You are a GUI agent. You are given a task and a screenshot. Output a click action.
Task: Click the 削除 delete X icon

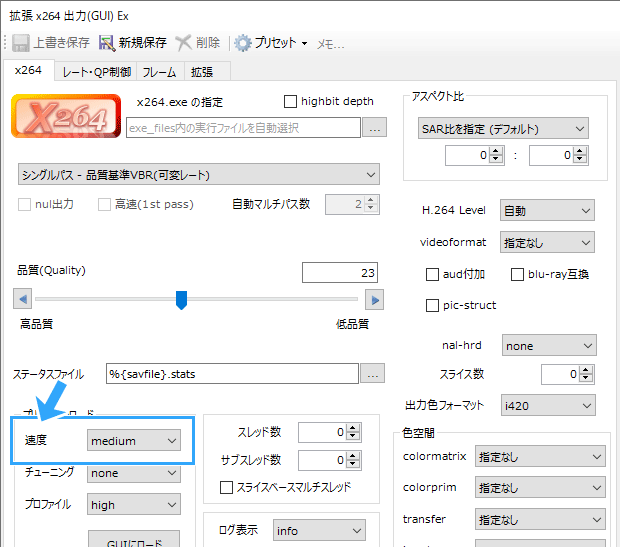point(183,43)
